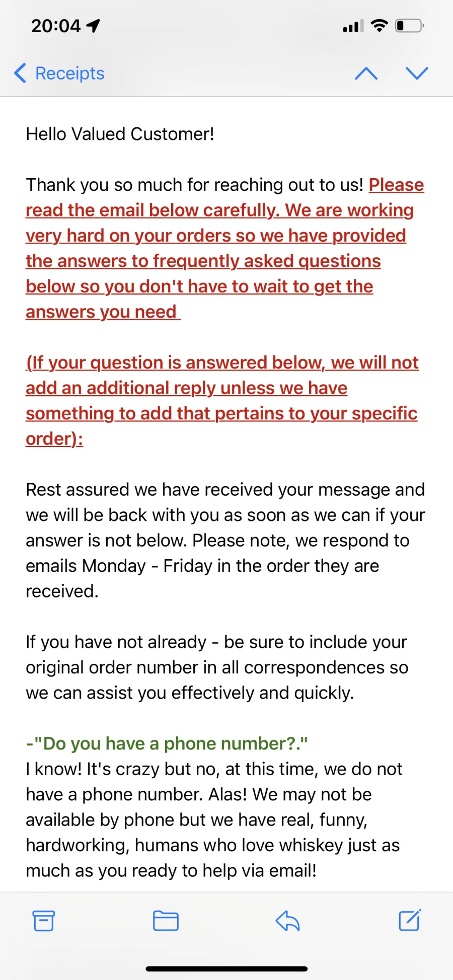The width and height of the screenshot is (453, 980).
Task: Tap 'Hello Valued Customer!' greeting text
Action: pos(120,134)
